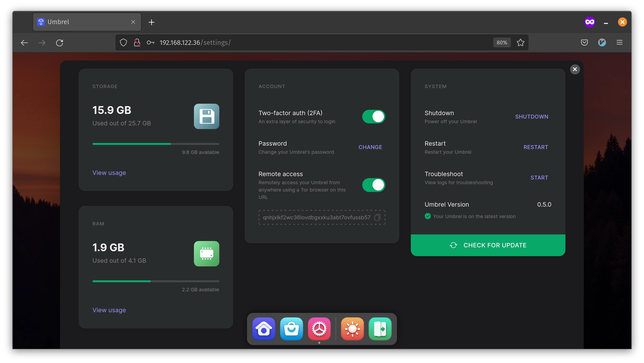This screenshot has height=363, width=644.
Task: Click the green logout door icon
Action: [380, 329]
